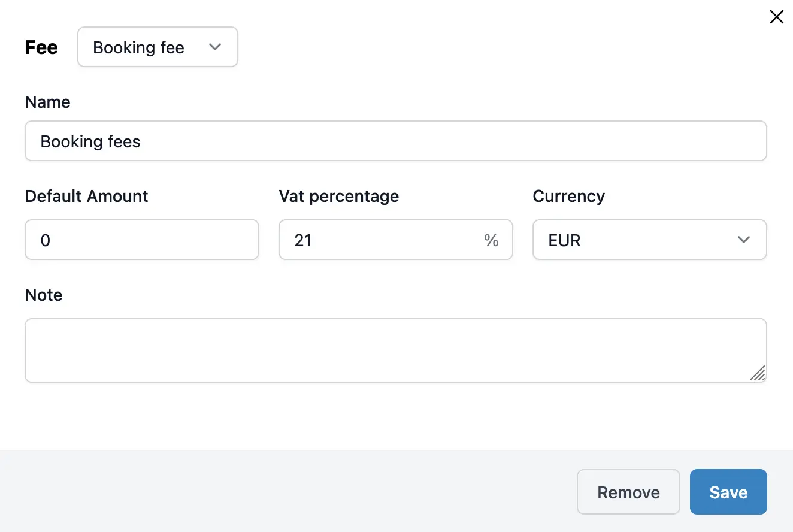The width and height of the screenshot is (793, 532).
Task: Click the Currency label above EUR
Action: (x=568, y=196)
